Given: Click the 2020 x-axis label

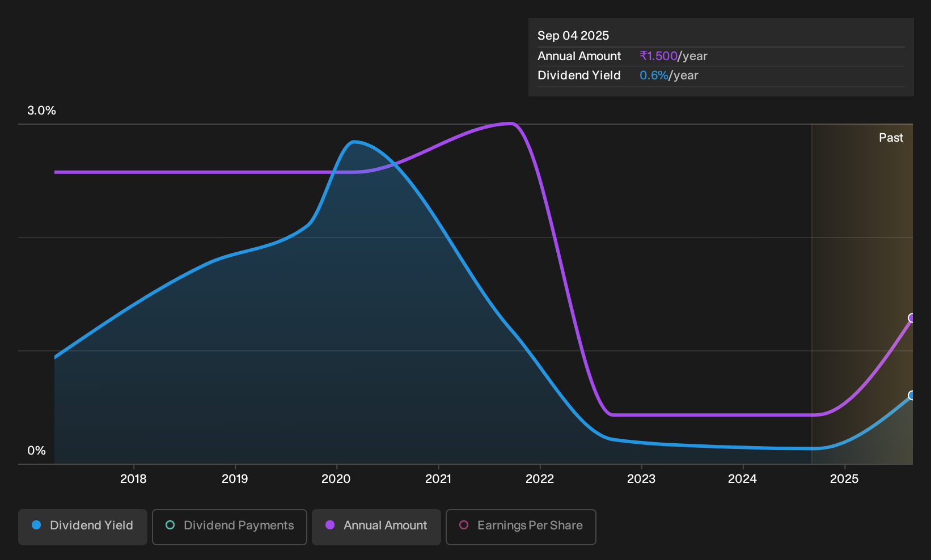Looking at the screenshot, I should pos(336,479).
